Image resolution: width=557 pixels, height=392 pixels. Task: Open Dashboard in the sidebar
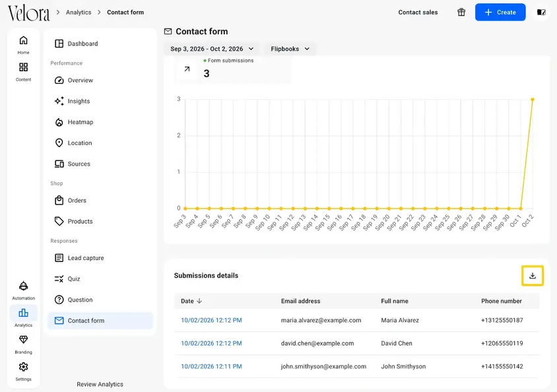pyautogui.click(x=100, y=44)
